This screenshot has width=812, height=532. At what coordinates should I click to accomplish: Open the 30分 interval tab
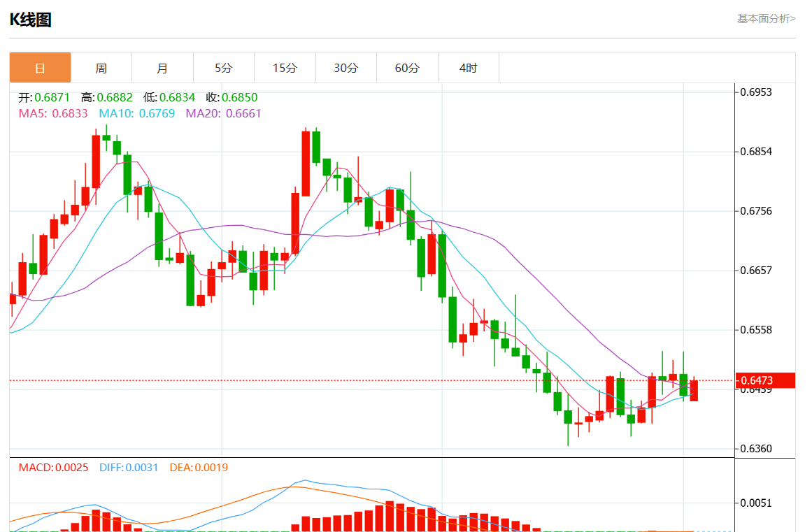pyautogui.click(x=346, y=68)
